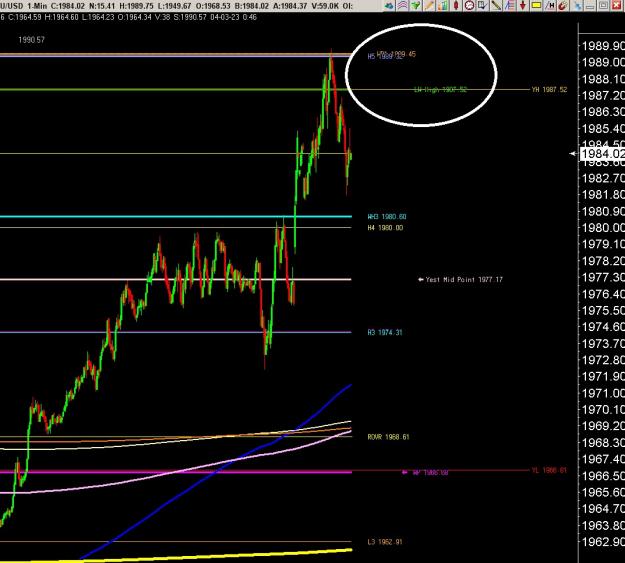Click the 1980.00 tick on price scale
The image size is (625, 563).
coord(603,228)
